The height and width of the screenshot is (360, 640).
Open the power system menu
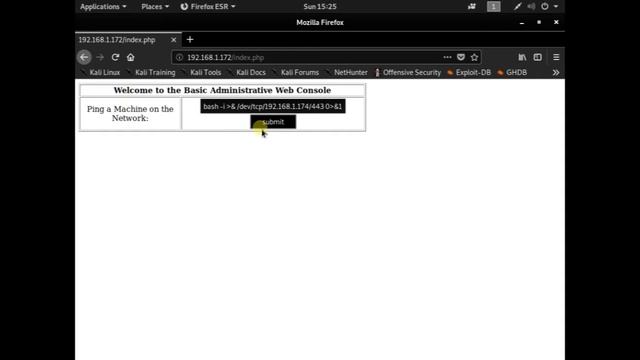point(549,7)
